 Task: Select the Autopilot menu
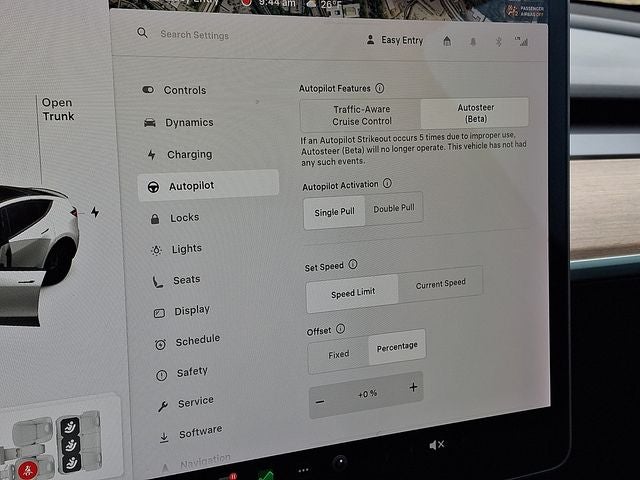[x=208, y=186]
